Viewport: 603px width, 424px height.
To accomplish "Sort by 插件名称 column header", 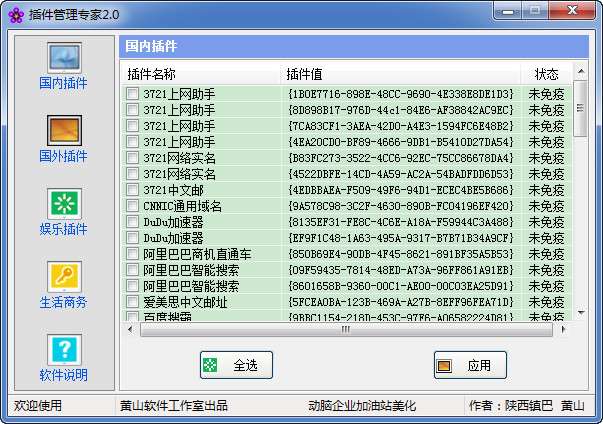I will tap(201, 74).
